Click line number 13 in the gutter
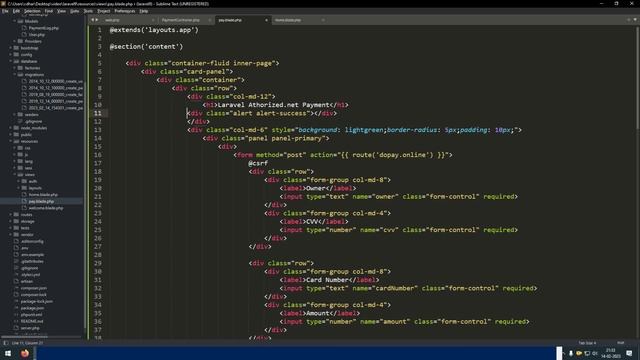The height and width of the screenshot is (360, 640). pos(98,130)
